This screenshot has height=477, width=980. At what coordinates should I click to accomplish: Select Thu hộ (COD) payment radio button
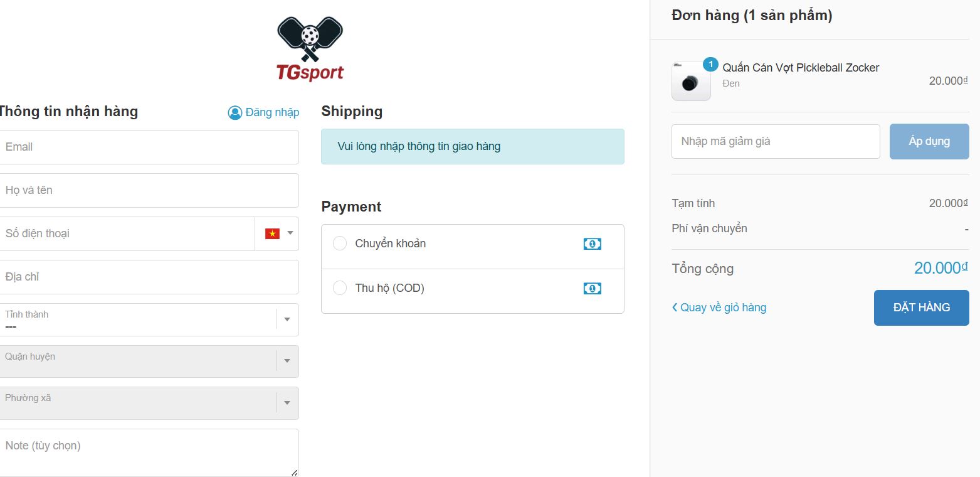coord(340,288)
